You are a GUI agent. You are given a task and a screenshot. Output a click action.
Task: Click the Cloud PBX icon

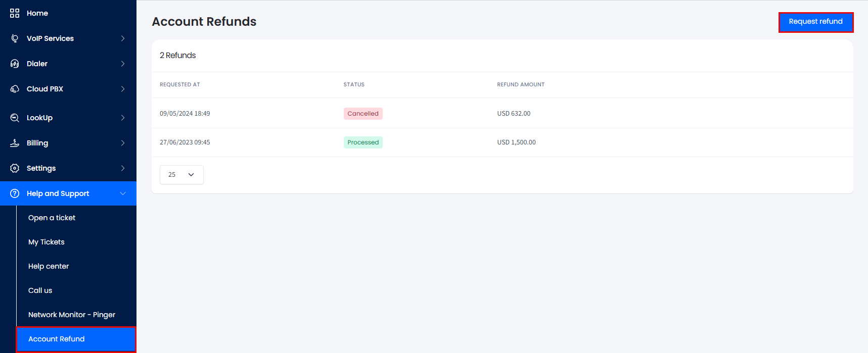point(15,89)
